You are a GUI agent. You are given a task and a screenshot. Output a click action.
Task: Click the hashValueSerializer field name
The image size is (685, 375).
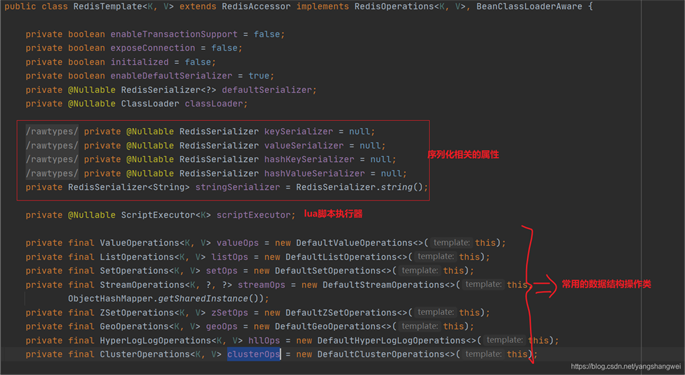[314, 174]
